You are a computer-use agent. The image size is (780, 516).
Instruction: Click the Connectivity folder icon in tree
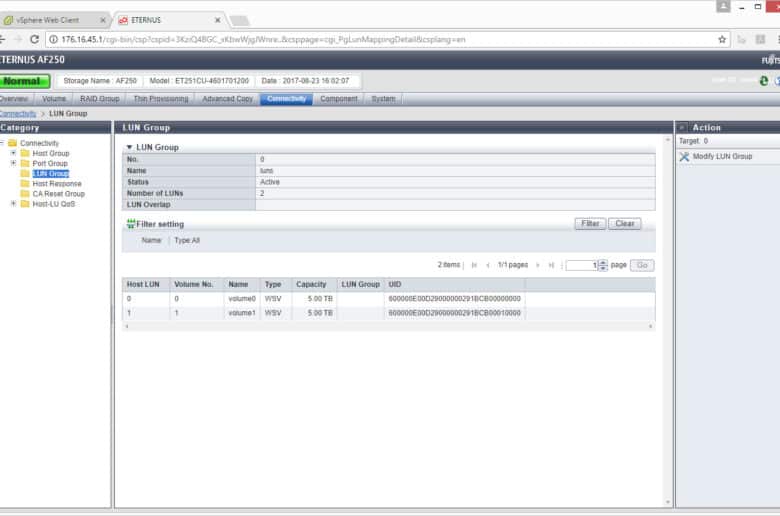point(13,143)
